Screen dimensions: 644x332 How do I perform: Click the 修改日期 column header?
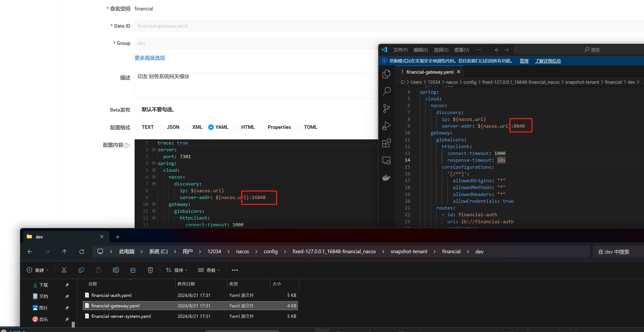[186, 284]
